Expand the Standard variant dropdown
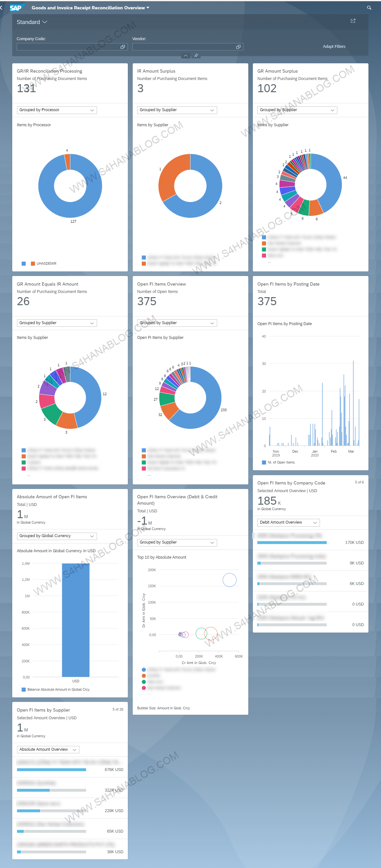The height and width of the screenshot is (868, 381). coord(32,22)
